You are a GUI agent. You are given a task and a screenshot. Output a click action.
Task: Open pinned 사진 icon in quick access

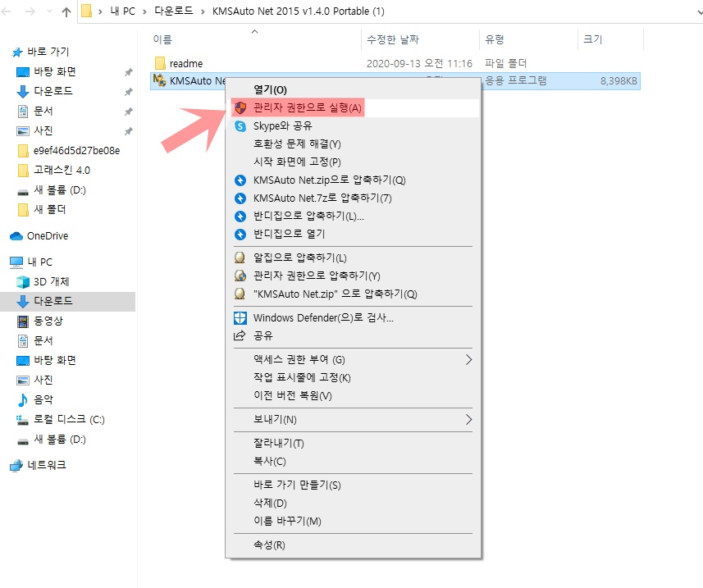[23, 131]
